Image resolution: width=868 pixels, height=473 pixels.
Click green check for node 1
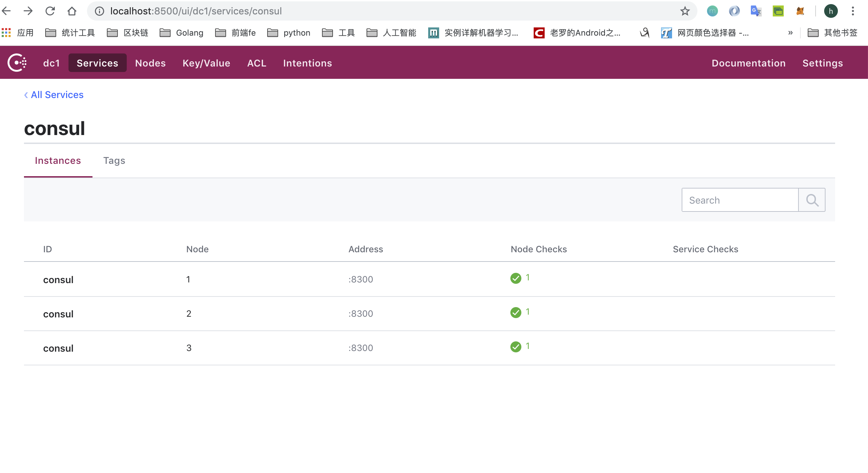coord(516,278)
